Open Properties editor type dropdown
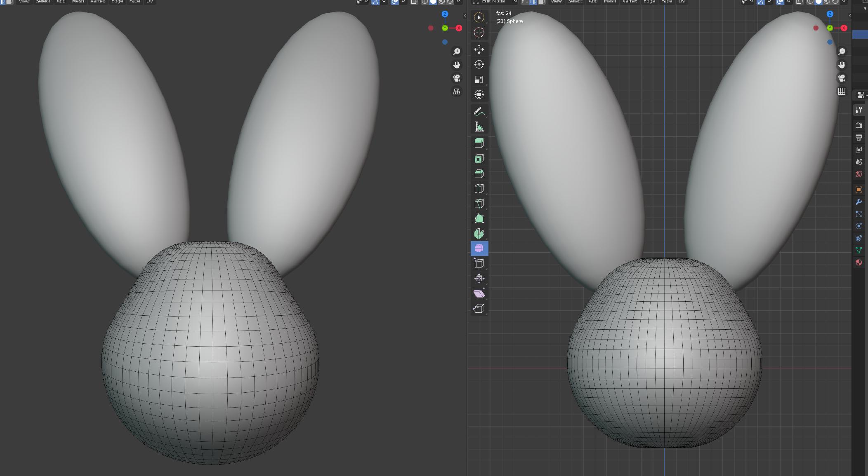 pyautogui.click(x=862, y=95)
